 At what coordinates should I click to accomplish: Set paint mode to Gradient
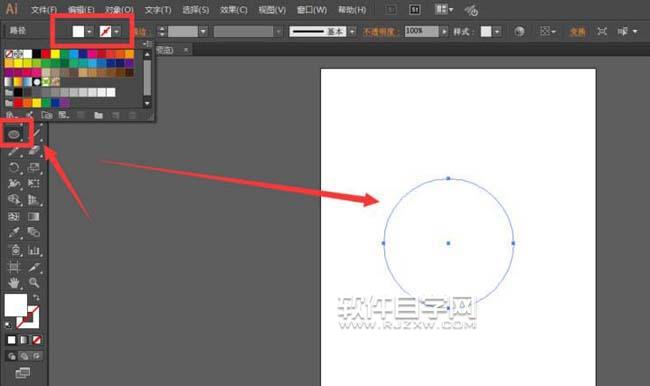(x=24, y=340)
